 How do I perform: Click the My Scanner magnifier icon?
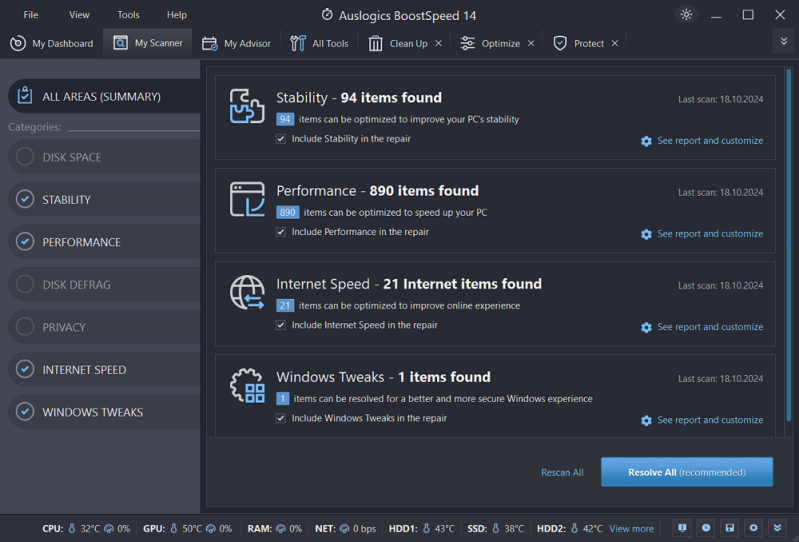pyautogui.click(x=120, y=43)
